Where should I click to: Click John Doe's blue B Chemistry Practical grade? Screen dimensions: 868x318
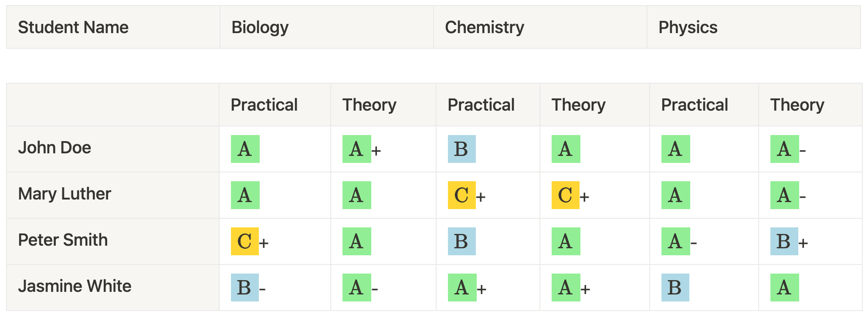462,149
